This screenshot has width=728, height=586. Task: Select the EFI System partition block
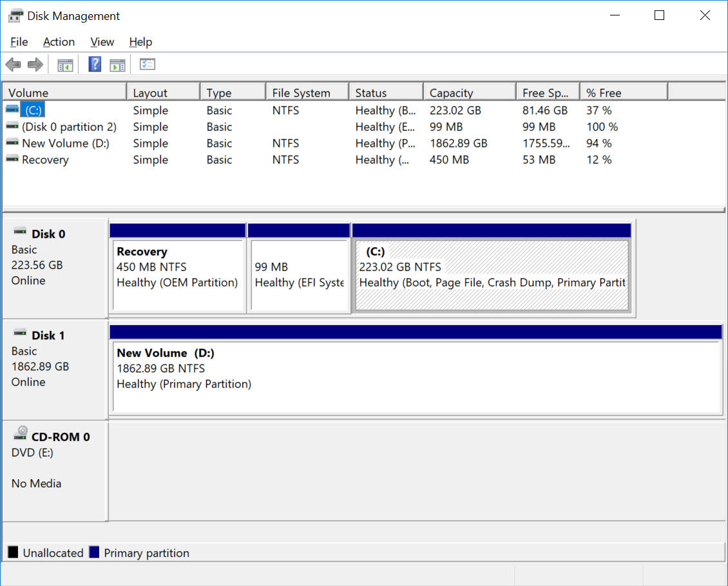[298, 270]
